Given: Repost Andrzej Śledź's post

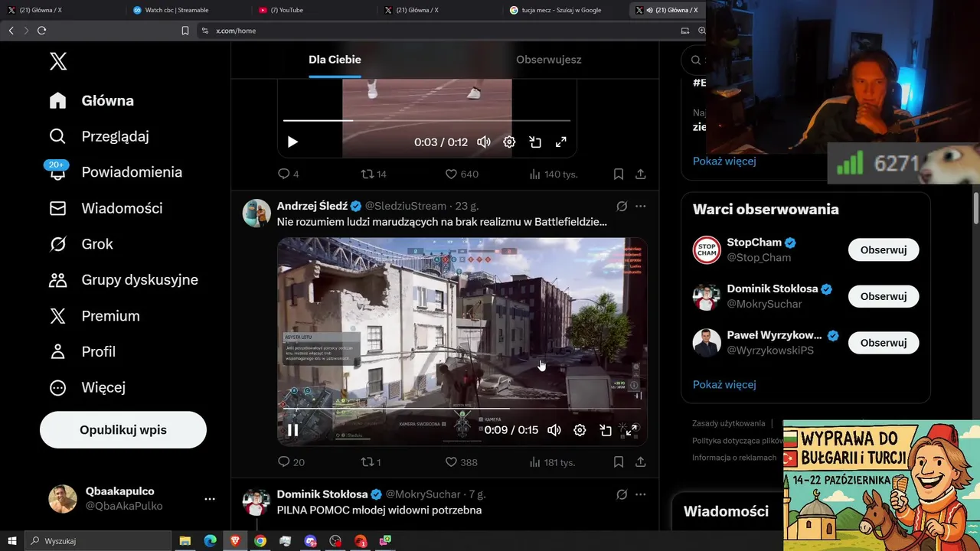Looking at the screenshot, I should pos(371,462).
